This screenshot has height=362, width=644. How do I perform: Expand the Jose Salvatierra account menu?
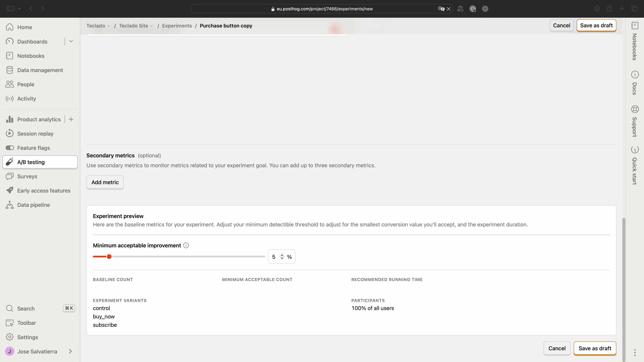tap(40, 351)
